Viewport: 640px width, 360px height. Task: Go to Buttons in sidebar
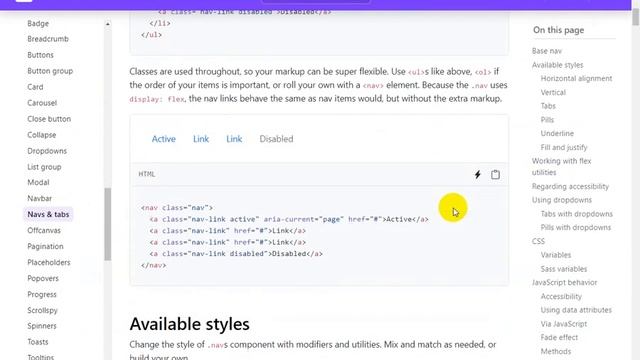pyautogui.click(x=40, y=55)
